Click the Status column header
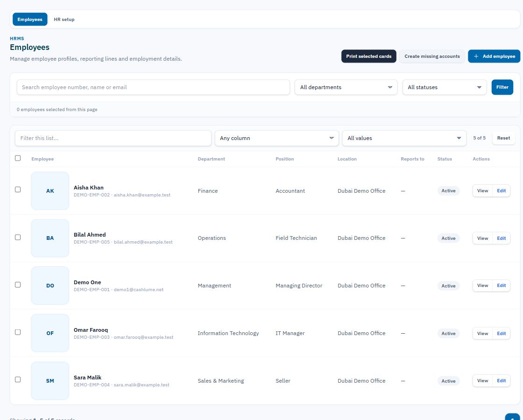 pos(445,159)
